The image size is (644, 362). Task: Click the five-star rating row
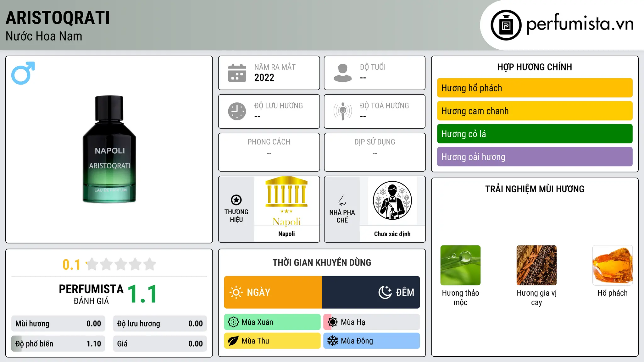click(x=121, y=264)
